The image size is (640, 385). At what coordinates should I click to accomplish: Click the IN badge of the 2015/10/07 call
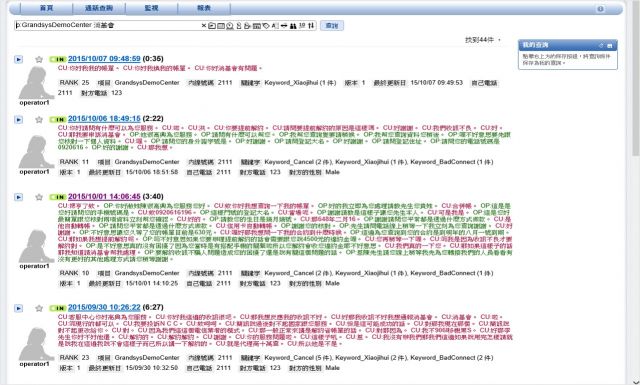coord(58,59)
